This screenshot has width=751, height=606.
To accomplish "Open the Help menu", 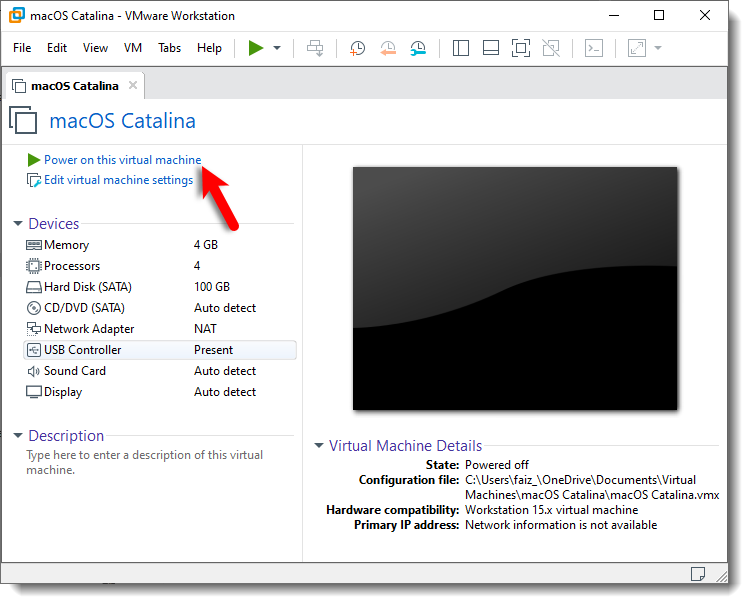I will (209, 48).
